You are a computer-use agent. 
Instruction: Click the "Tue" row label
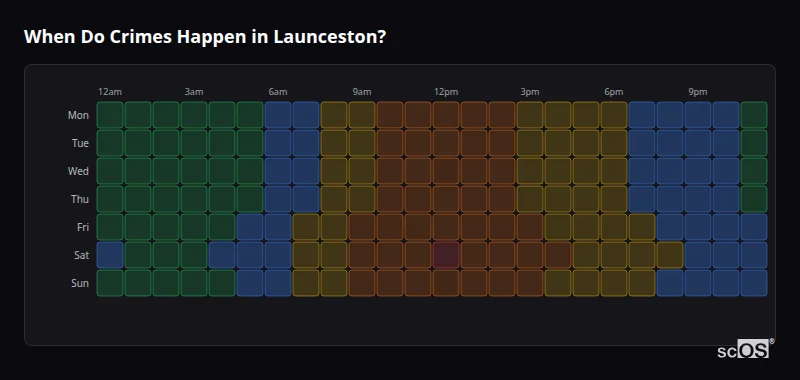pyautogui.click(x=80, y=143)
